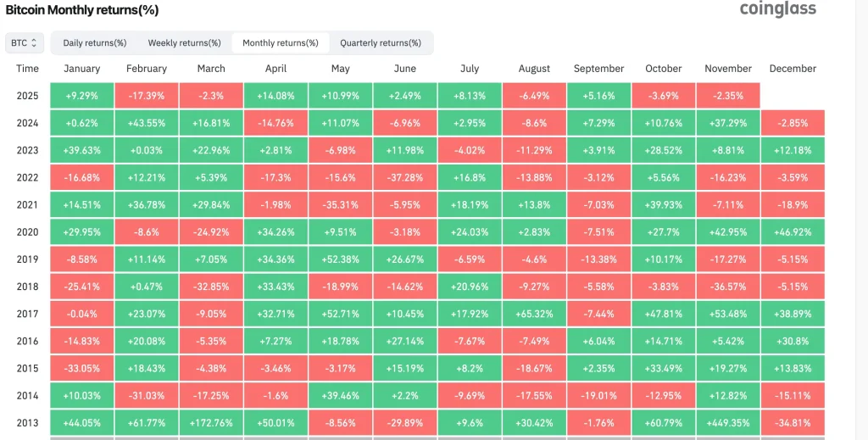
Task: Click December 2020 cell showing +46.92%
Action: [793, 232]
